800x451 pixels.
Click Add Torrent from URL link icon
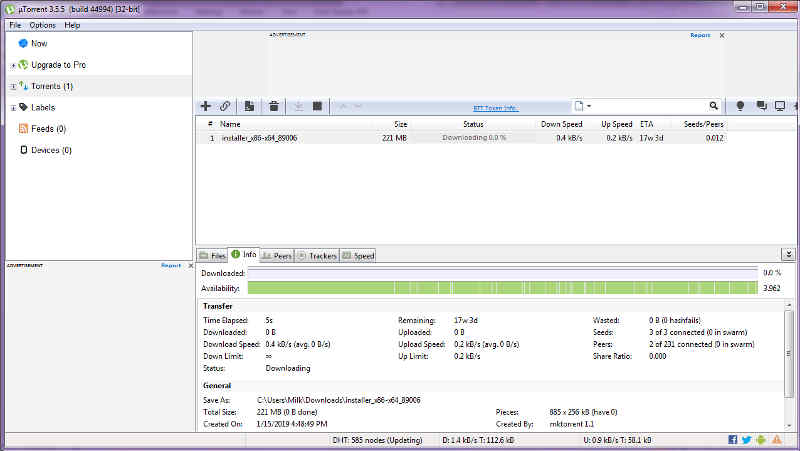click(x=225, y=106)
